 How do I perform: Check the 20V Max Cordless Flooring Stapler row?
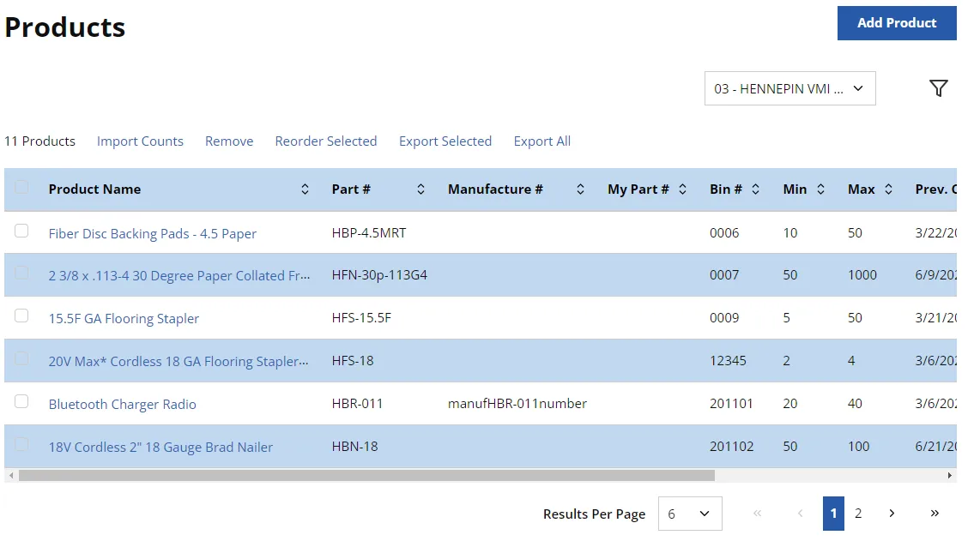click(21, 358)
